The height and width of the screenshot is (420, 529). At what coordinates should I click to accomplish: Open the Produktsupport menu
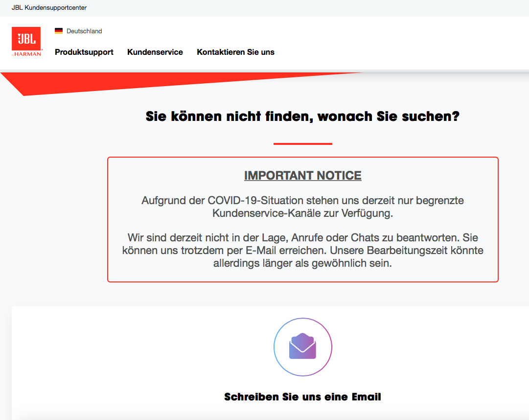(x=84, y=52)
